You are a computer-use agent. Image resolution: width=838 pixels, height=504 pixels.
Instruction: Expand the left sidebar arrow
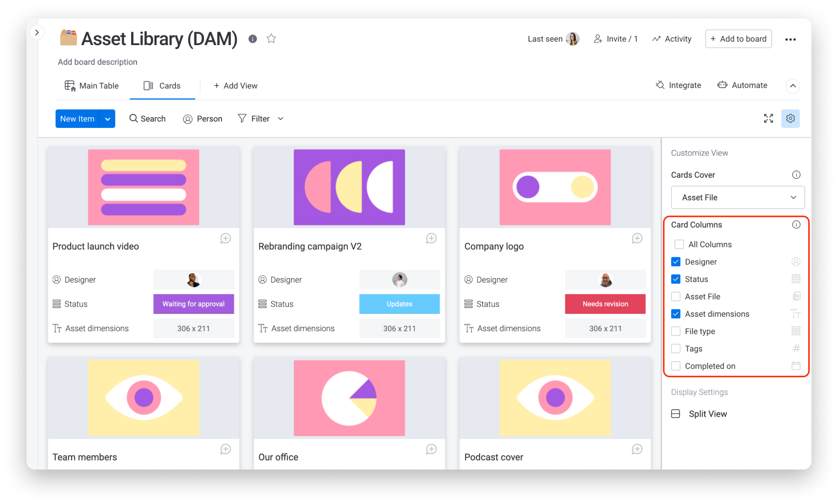coord(37,32)
